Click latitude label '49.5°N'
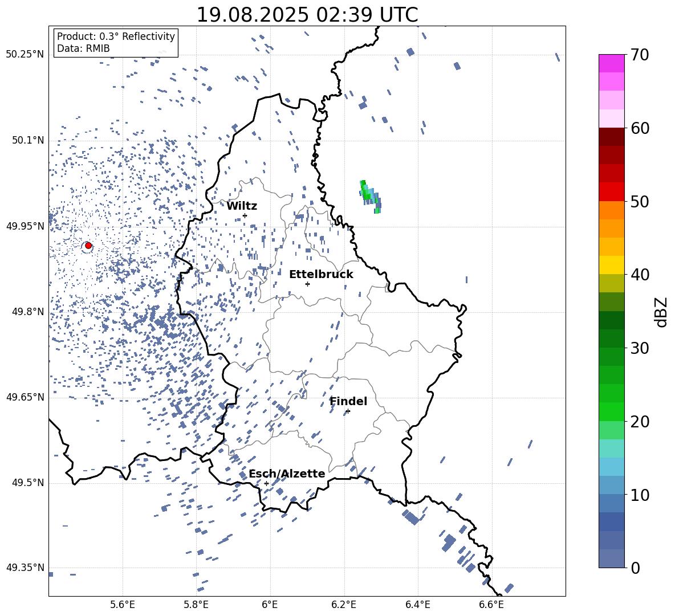675x616 pixels. [x=27, y=483]
